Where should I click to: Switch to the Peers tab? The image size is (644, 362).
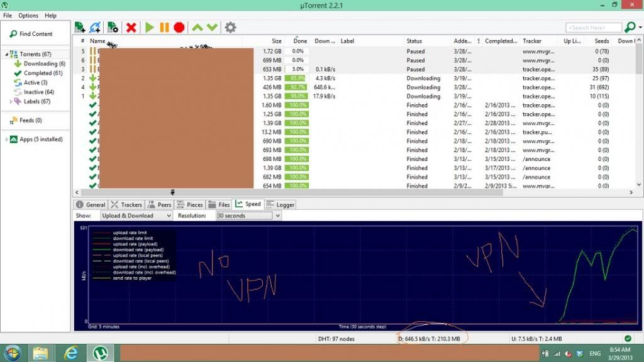tap(159, 204)
